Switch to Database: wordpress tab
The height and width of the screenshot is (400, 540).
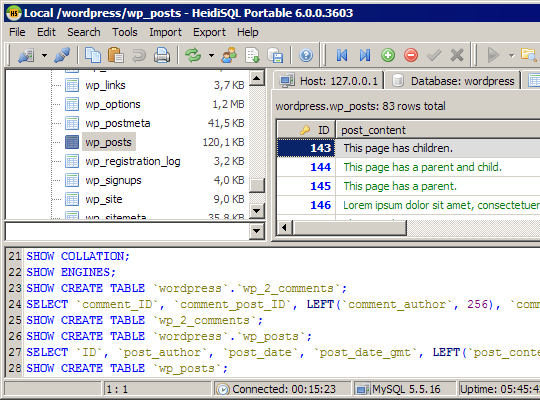pos(453,81)
